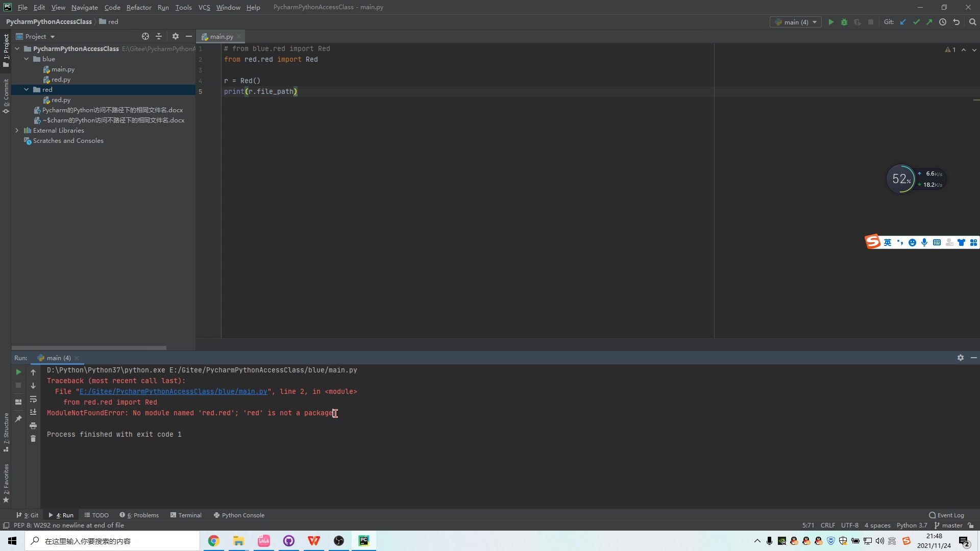Viewport: 980px width, 551px height.
Task: Click the Git commit checkmark icon
Action: tap(916, 22)
